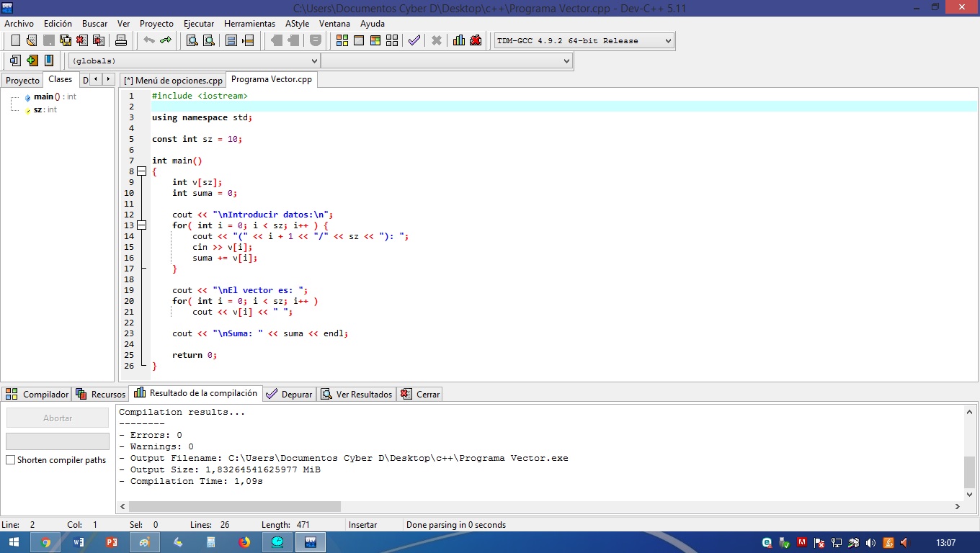Open the empty members dropdown beside (globals)

(447, 61)
